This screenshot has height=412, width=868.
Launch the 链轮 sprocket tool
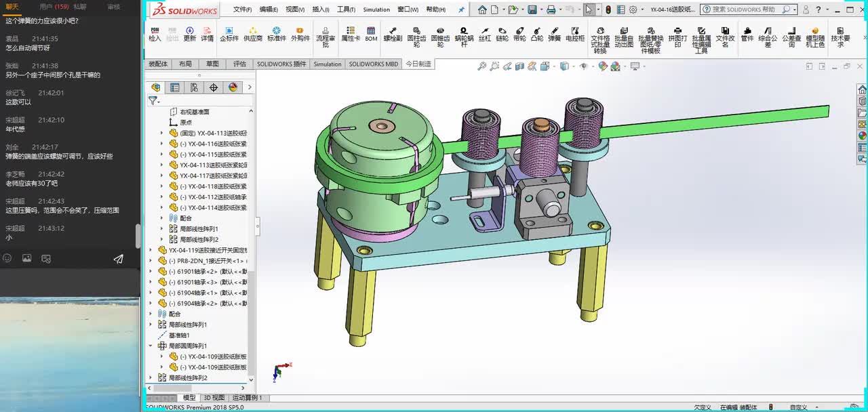pos(502,35)
